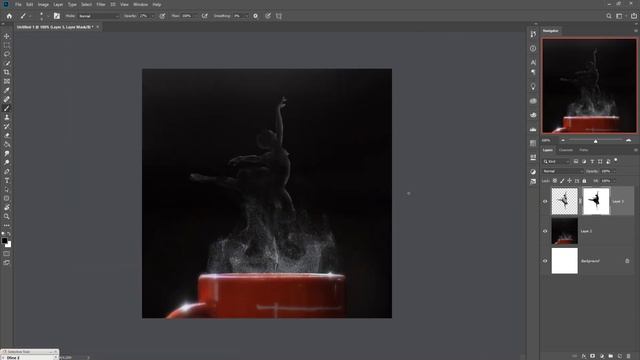Toggle airbrush build-up icon
The image size is (640, 360).
[205, 16]
